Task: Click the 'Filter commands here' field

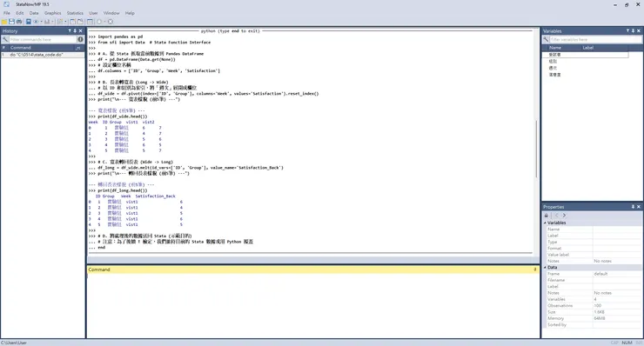Action: click(43, 39)
